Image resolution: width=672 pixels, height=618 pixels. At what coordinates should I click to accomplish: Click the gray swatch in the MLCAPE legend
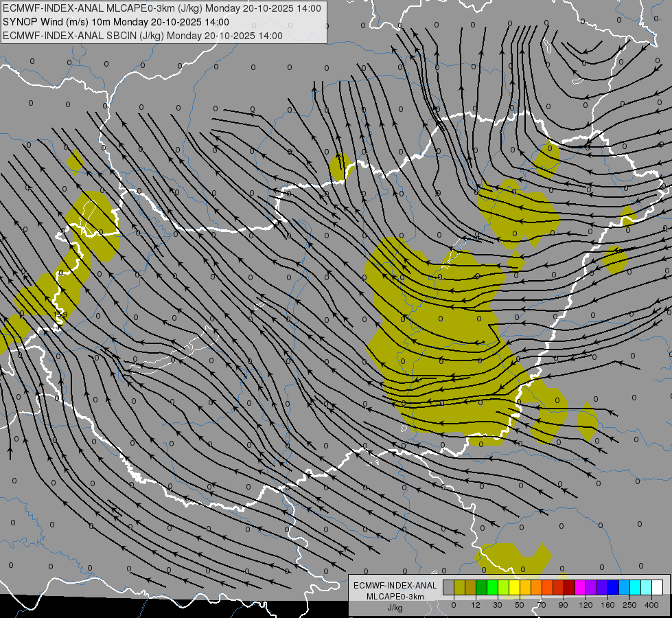[449, 587]
